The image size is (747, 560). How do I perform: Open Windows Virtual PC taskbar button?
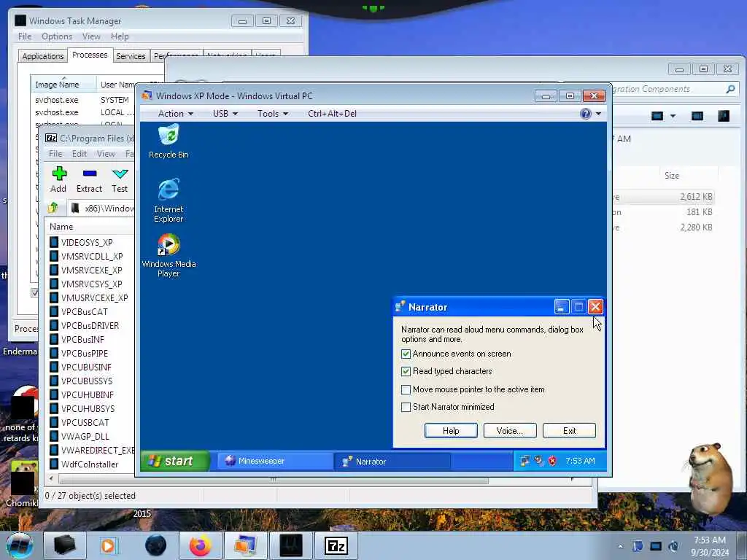point(245,545)
